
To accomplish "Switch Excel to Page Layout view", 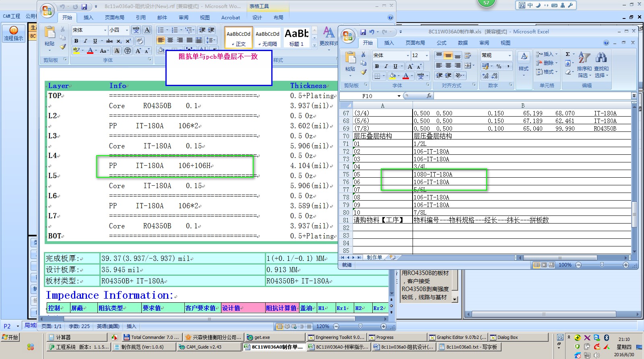I will [x=544, y=265].
